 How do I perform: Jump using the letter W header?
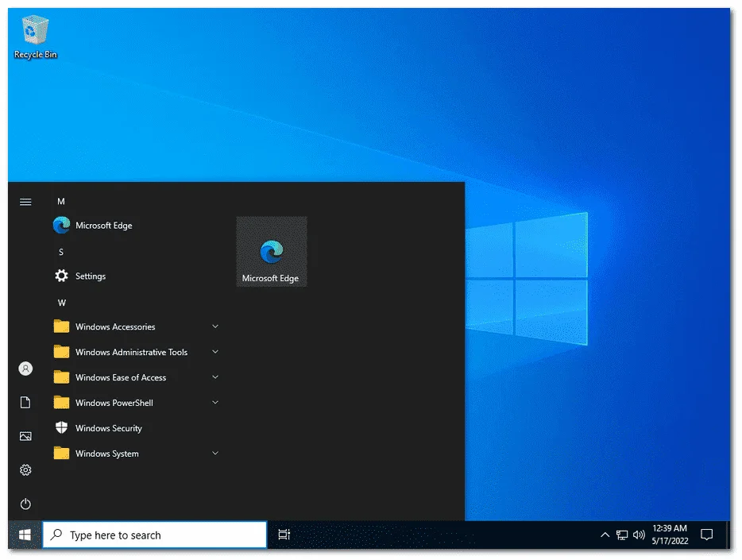click(61, 303)
